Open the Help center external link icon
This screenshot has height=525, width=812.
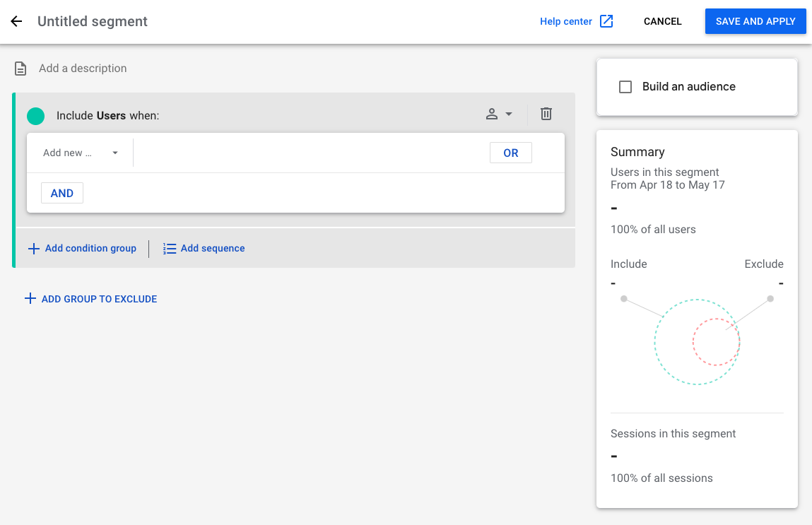point(606,21)
